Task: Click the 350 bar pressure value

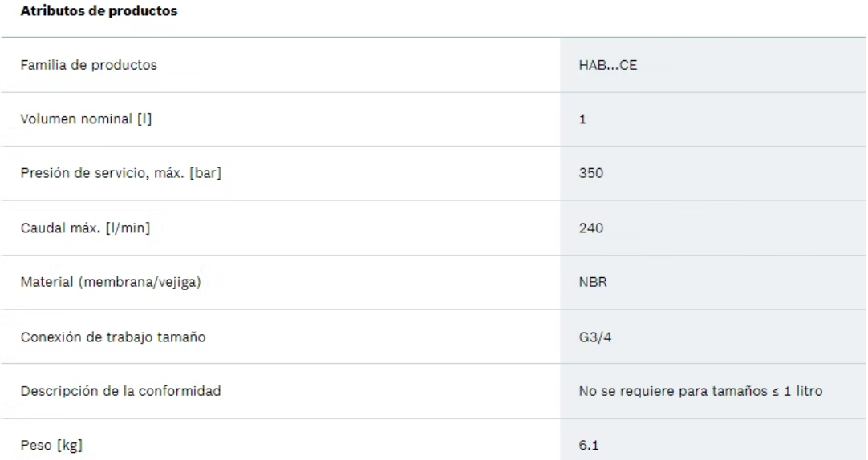Action: 590,173
